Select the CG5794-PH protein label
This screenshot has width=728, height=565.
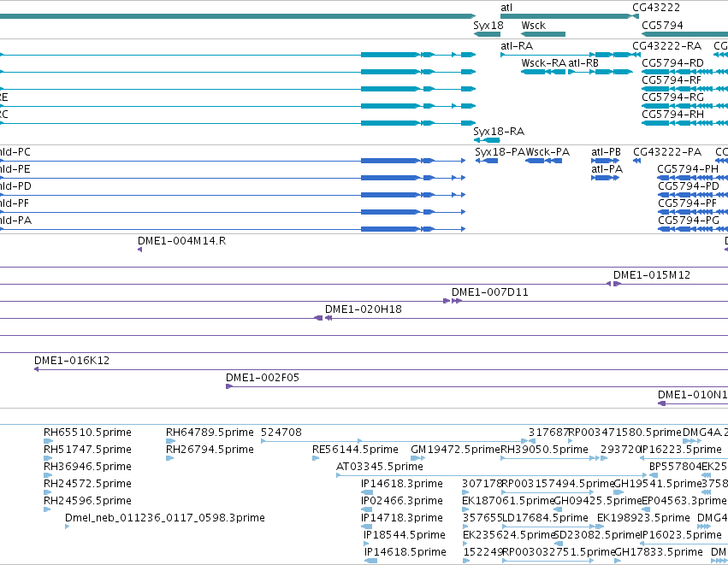688,169
